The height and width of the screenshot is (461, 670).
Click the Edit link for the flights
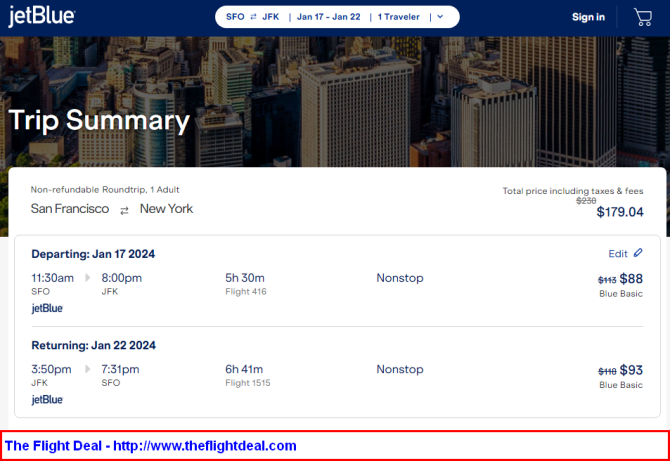(x=618, y=254)
